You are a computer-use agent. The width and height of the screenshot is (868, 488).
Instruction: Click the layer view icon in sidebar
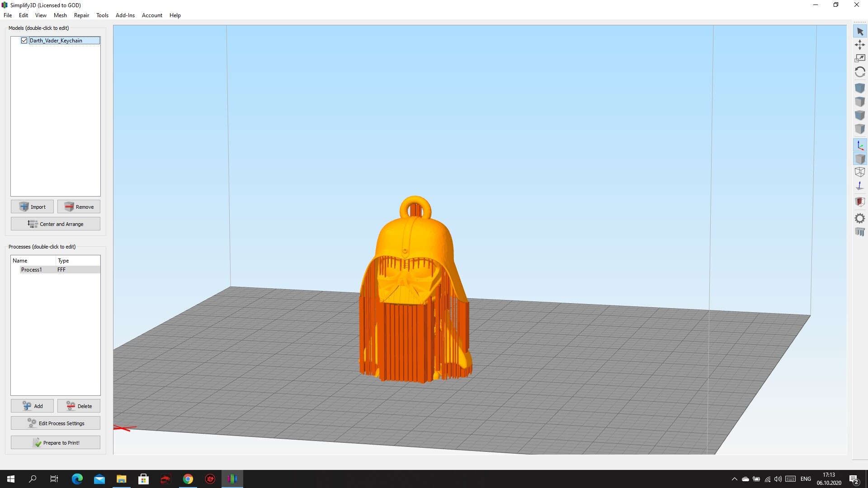click(860, 202)
